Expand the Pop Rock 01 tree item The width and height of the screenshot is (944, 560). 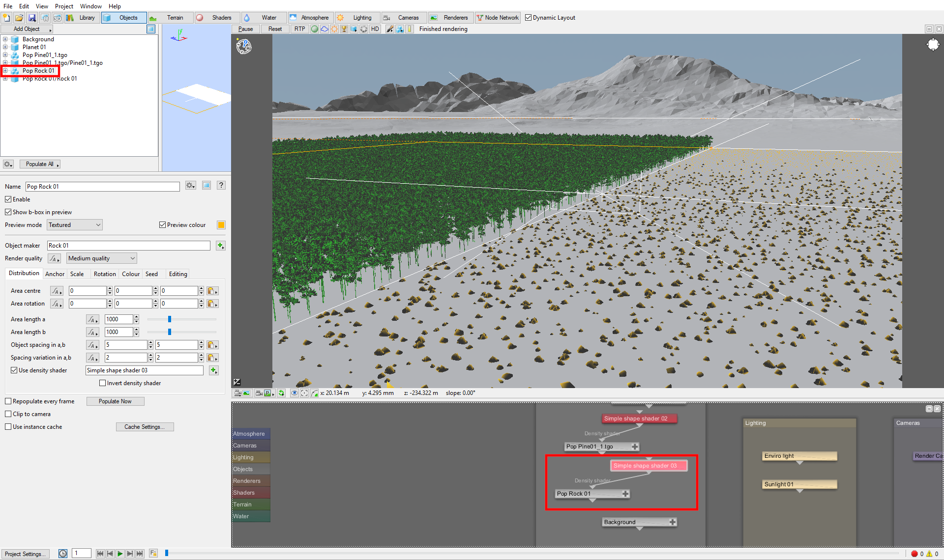click(x=5, y=71)
